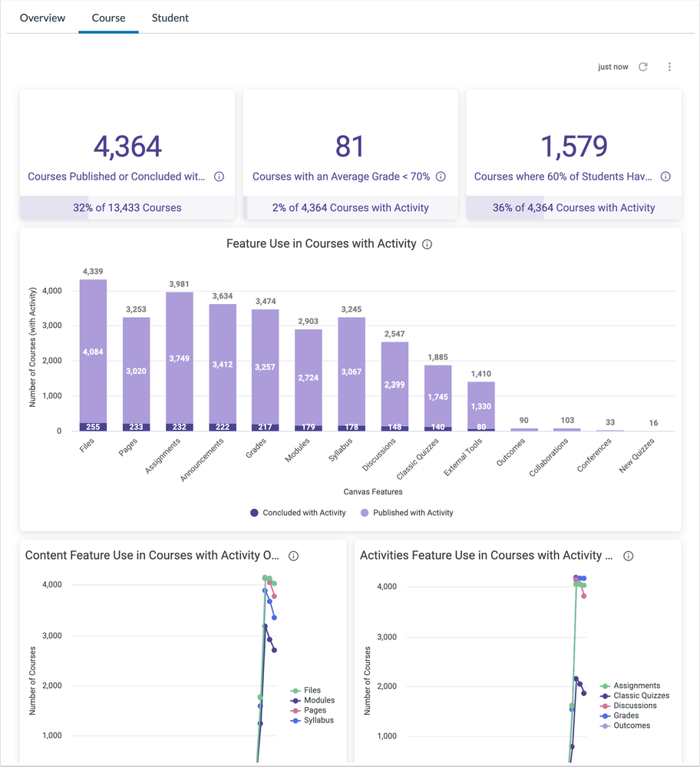The width and height of the screenshot is (700, 767).
Task: Click the Classic Quizzes bar labeled 1,745
Action: (x=438, y=397)
